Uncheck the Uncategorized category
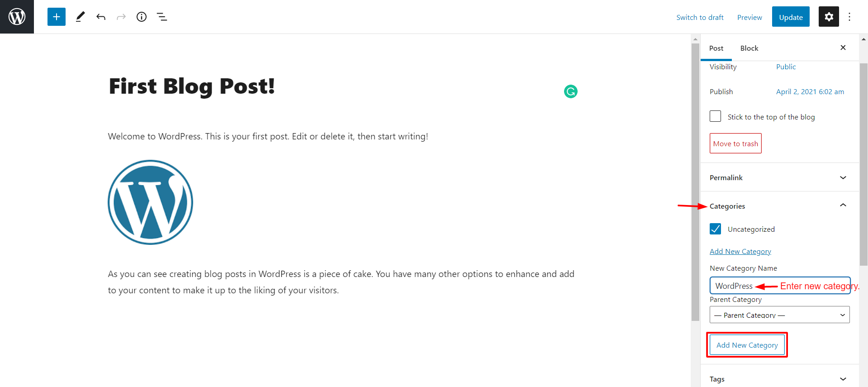 click(716, 229)
